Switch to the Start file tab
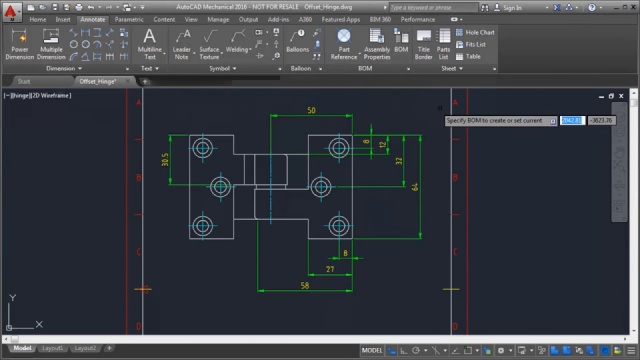Viewport: 640px width, 360px height. pos(24,81)
